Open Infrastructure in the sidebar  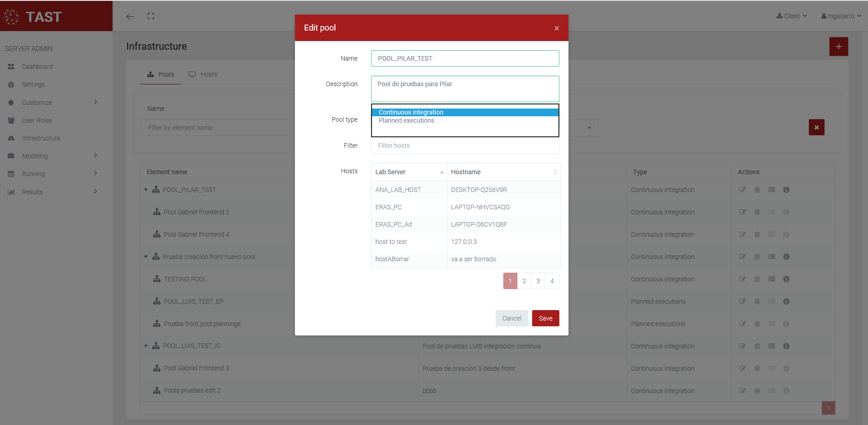(x=41, y=138)
